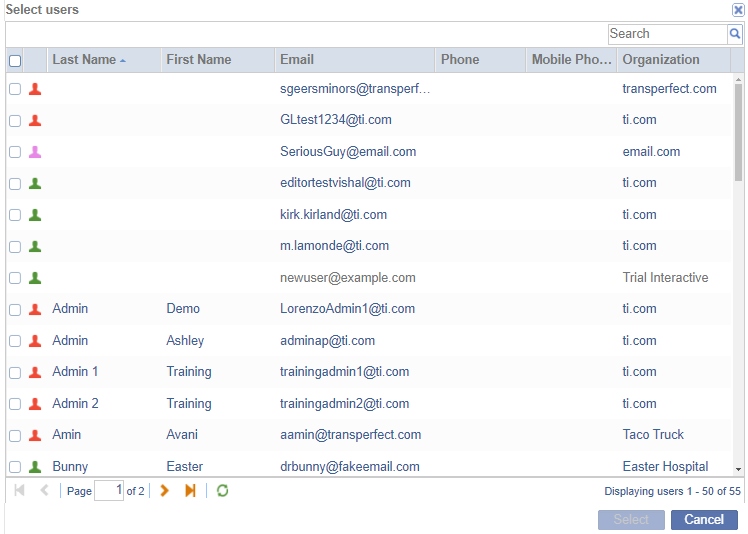Viewport: 748px width, 534px height.
Task: Check the box for Amin Avani
Action: click(15, 435)
